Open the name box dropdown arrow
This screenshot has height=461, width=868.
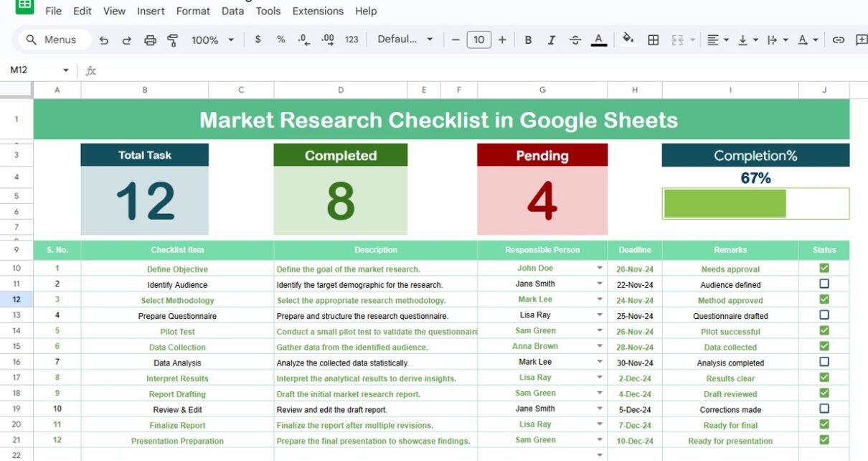click(x=66, y=70)
